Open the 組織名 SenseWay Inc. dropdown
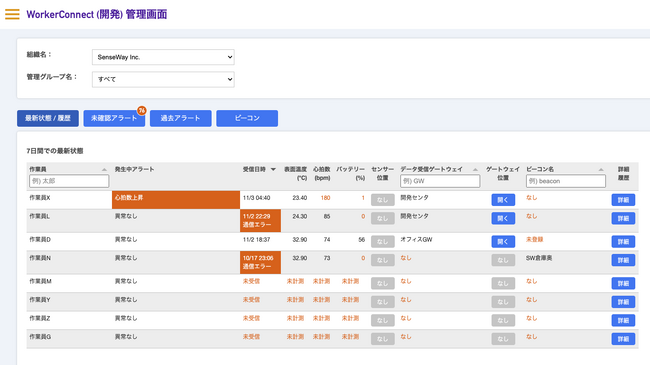The height and width of the screenshot is (365, 650). click(163, 57)
